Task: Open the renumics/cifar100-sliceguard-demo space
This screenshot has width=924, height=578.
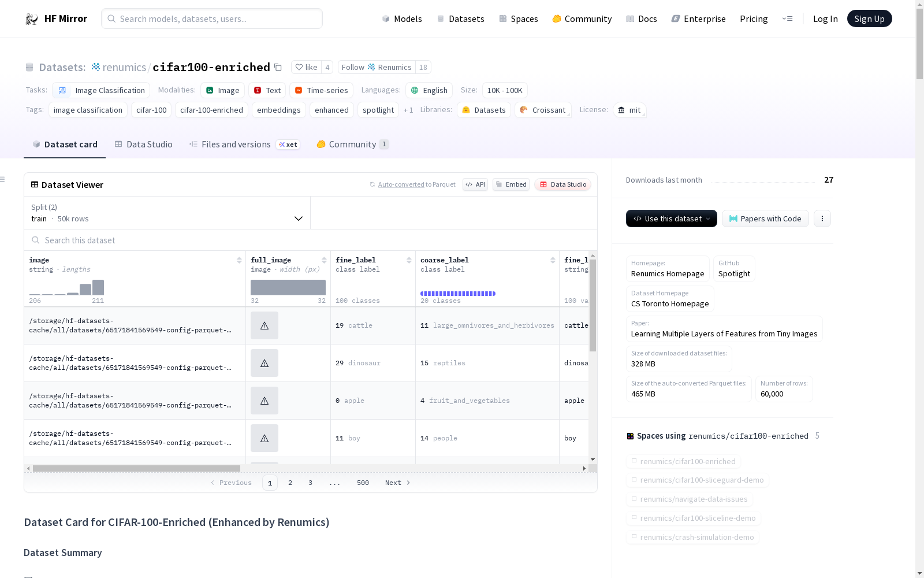Action: tap(698, 480)
